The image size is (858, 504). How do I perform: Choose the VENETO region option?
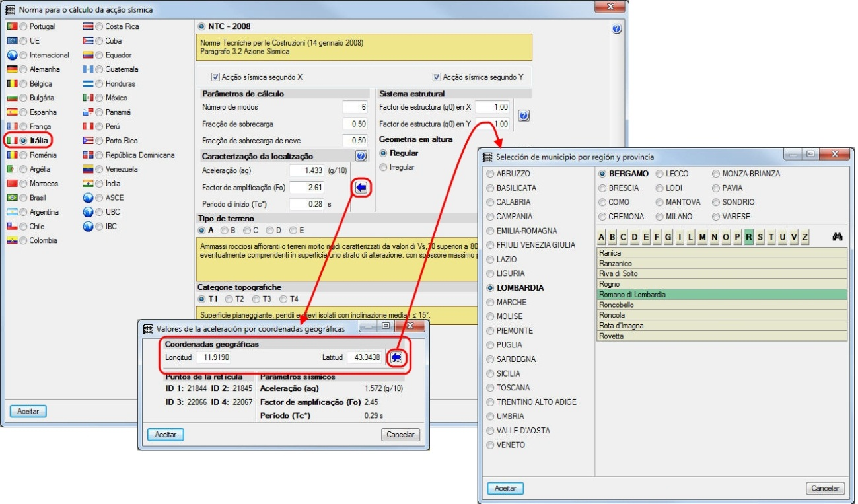[x=491, y=445]
